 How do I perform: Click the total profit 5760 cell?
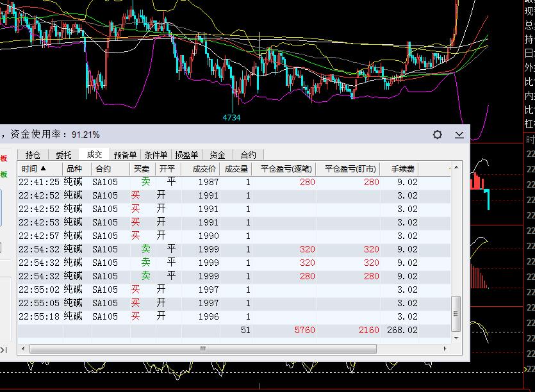click(x=305, y=330)
